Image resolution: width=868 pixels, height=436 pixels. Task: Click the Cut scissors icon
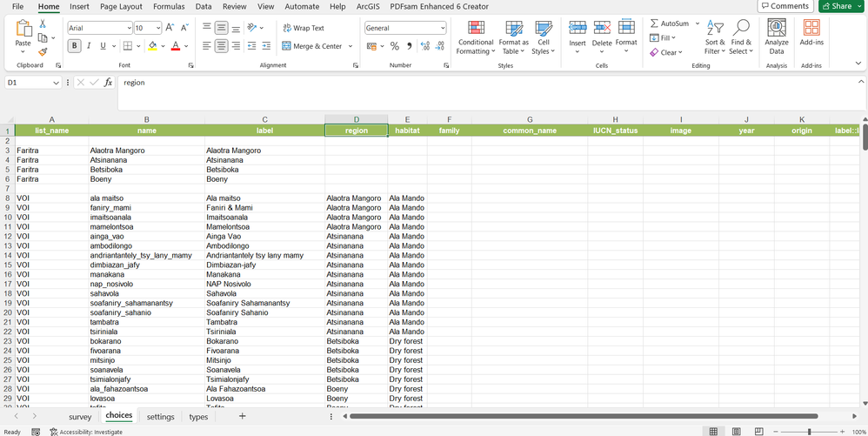tap(42, 23)
